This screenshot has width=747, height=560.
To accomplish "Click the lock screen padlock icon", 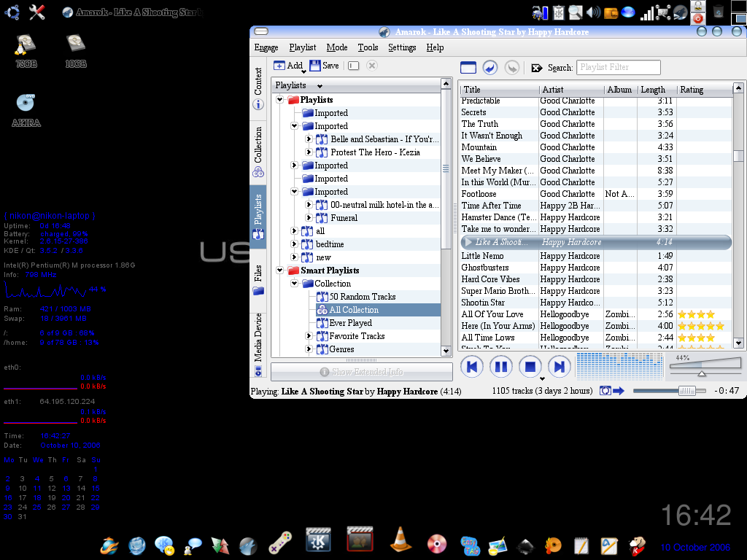I will click(x=698, y=6).
